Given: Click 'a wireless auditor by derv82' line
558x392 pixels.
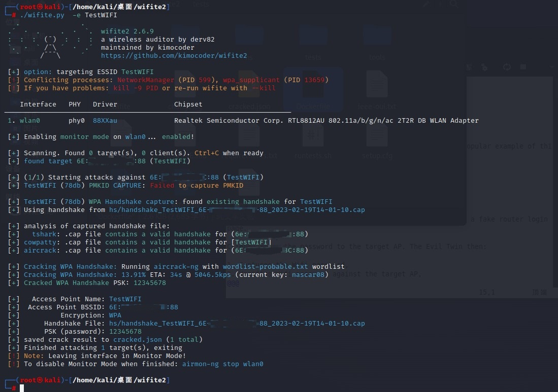Looking at the screenshot, I should [157, 40].
